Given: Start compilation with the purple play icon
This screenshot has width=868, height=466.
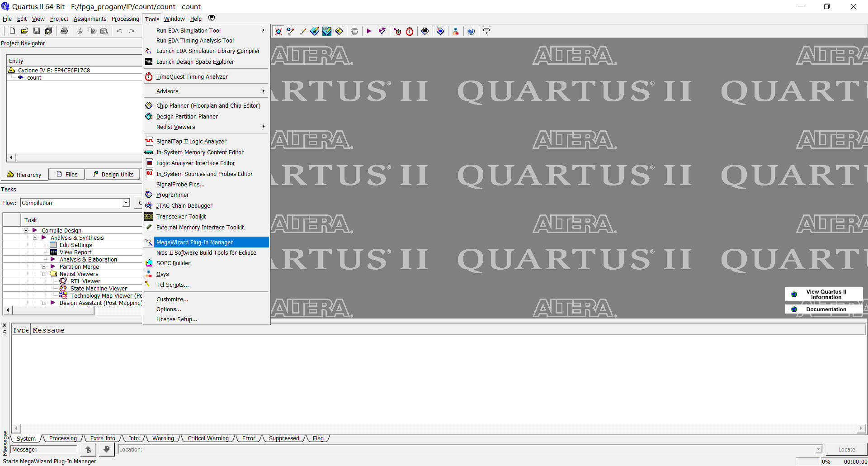Looking at the screenshot, I should pos(369,31).
